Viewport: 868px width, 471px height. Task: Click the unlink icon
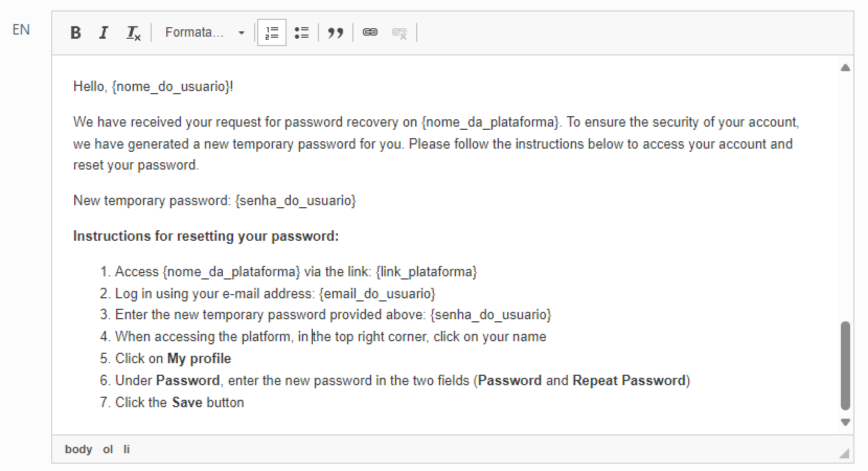click(x=399, y=33)
